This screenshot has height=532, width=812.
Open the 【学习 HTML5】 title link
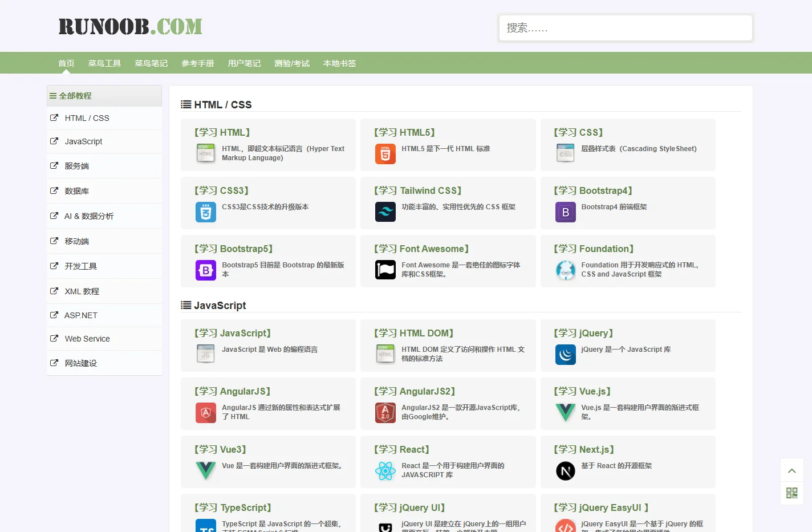click(405, 132)
